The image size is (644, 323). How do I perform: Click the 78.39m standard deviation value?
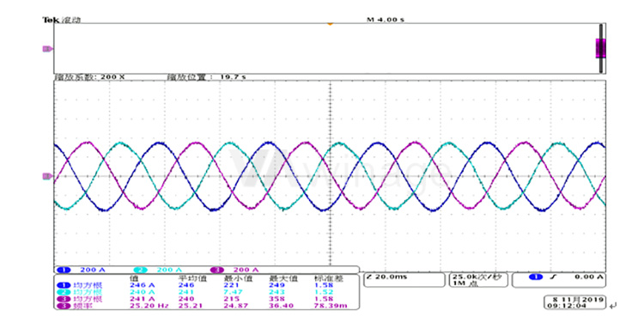tap(331, 306)
